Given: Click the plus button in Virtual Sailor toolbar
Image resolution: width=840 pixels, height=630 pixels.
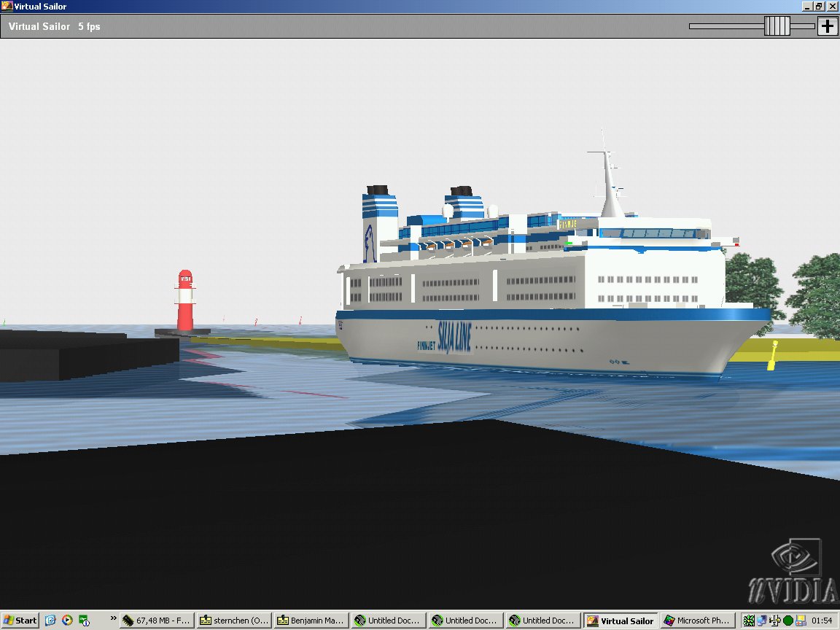Looking at the screenshot, I should pos(827,26).
